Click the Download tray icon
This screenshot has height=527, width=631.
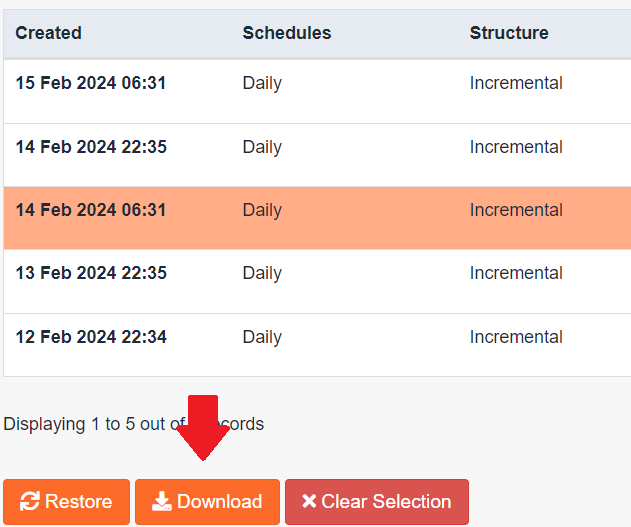(x=162, y=502)
